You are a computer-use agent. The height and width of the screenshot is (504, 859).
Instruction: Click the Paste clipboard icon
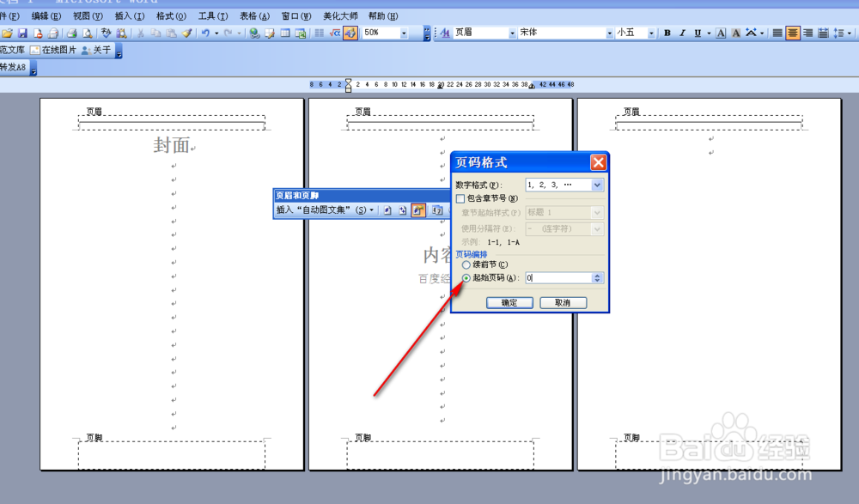click(171, 33)
